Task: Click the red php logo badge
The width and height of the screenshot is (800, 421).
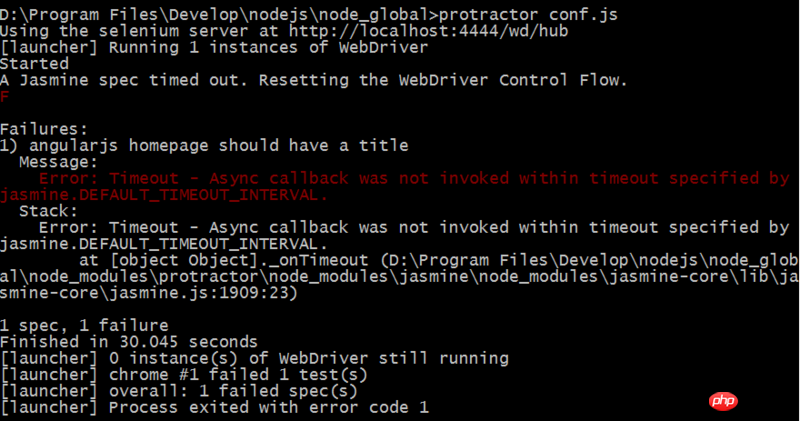Action: click(x=723, y=401)
